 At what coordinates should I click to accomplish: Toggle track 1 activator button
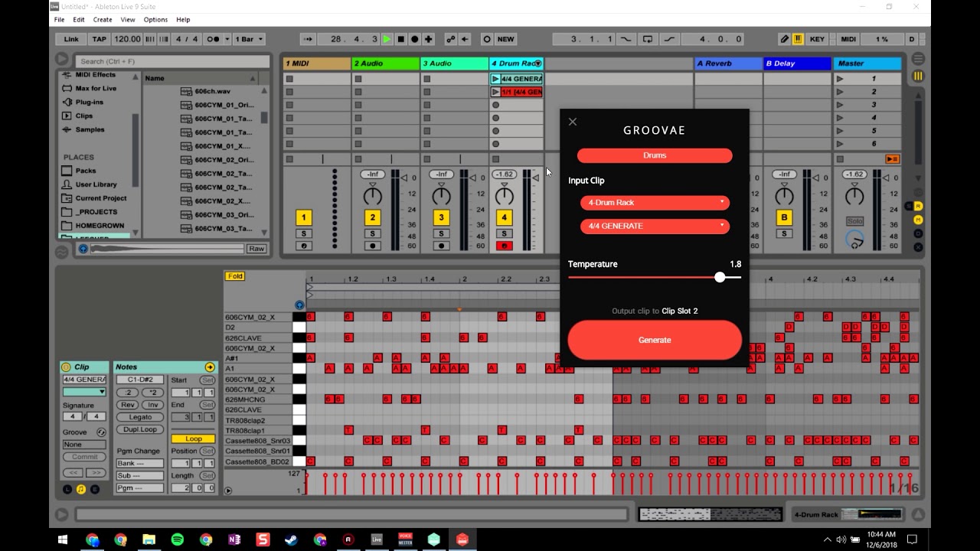tap(304, 218)
